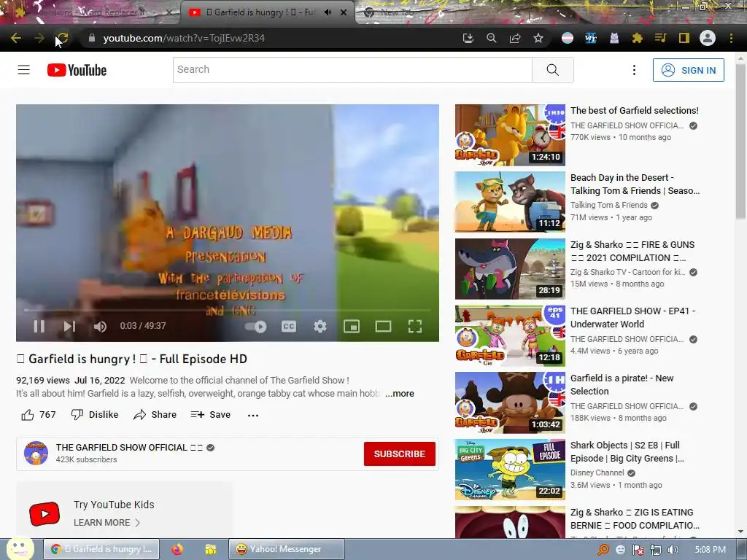Viewport: 747px width, 560px height.
Task: Save the video to a playlist
Action: coord(211,415)
